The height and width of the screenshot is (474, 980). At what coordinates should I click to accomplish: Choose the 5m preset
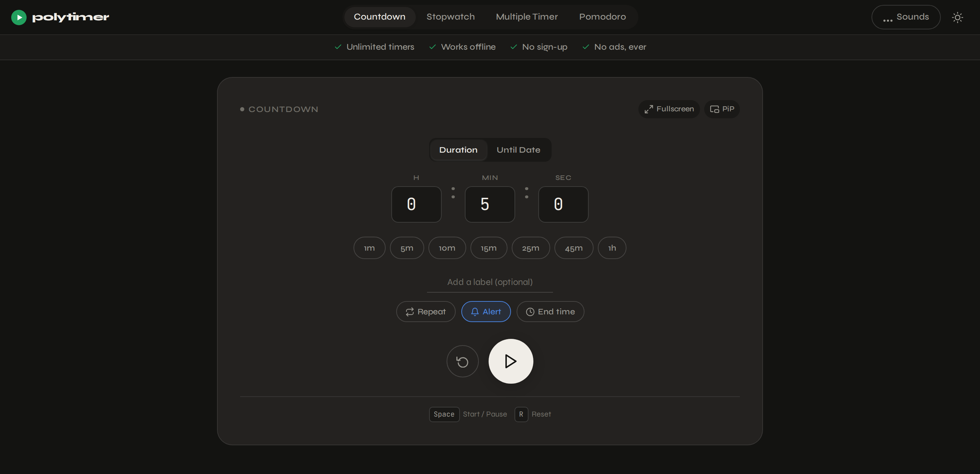(407, 248)
